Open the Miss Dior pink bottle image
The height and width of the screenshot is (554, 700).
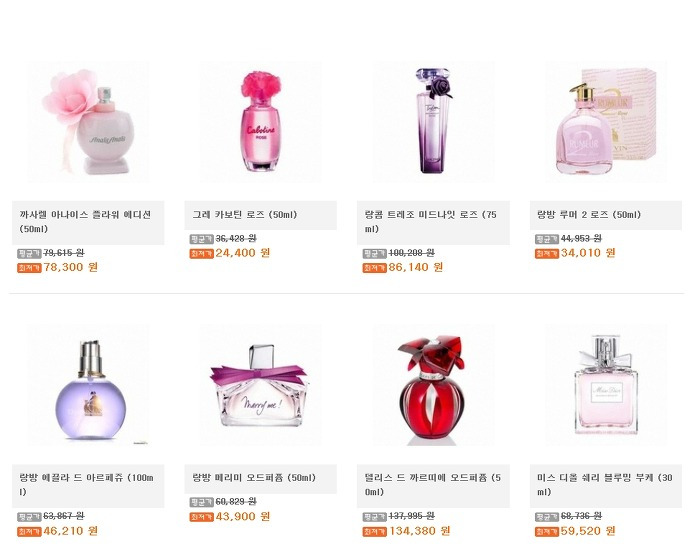[x=606, y=385]
